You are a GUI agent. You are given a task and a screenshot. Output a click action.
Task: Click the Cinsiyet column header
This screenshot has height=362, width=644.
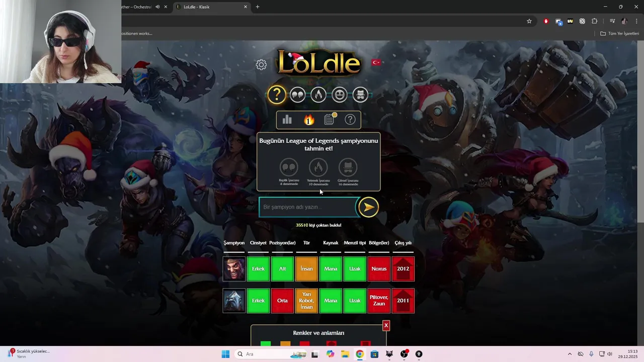pos(258,243)
